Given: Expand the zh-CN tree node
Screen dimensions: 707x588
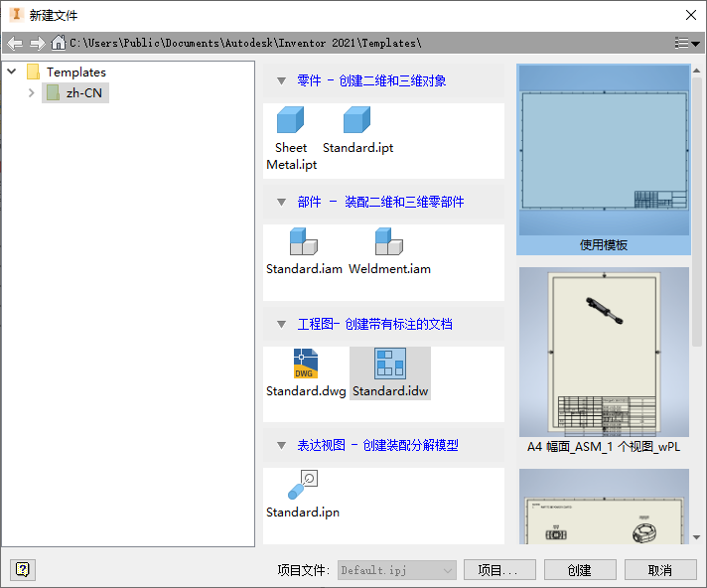Looking at the screenshot, I should [31, 93].
